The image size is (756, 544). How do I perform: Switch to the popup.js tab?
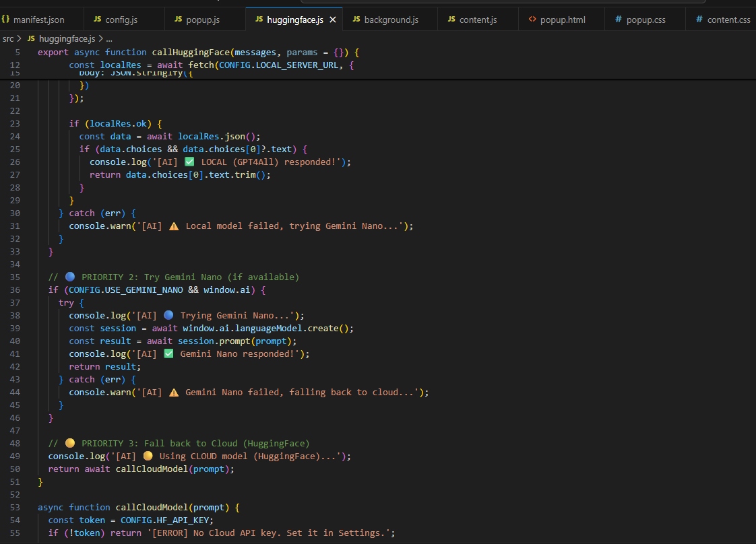203,20
